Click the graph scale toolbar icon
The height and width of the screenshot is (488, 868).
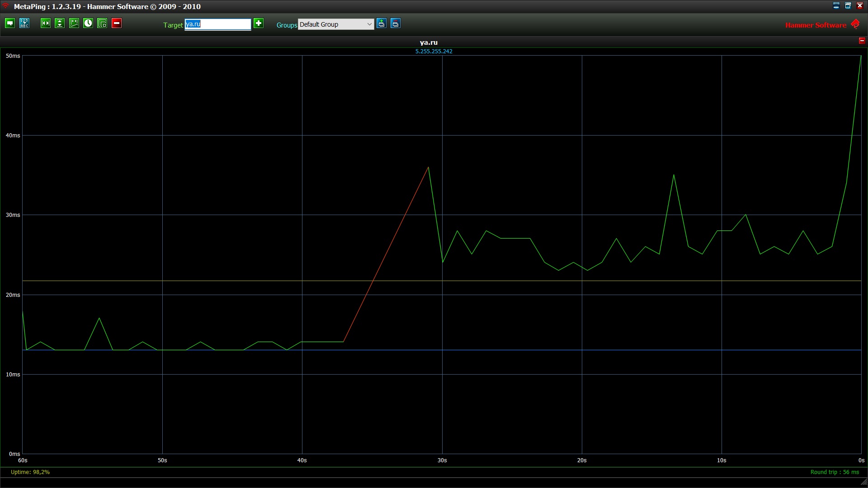tap(74, 23)
